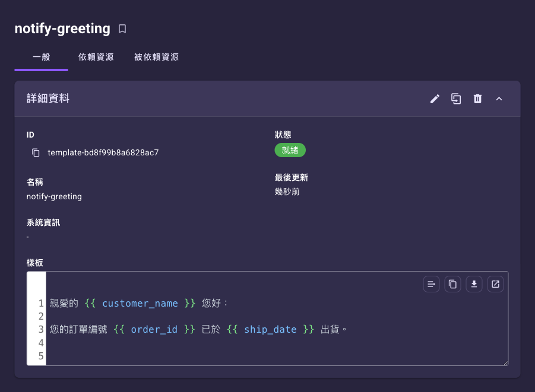Click the customer_name variable in line 1
Image resolution: width=535 pixels, height=392 pixels.
pos(140,303)
